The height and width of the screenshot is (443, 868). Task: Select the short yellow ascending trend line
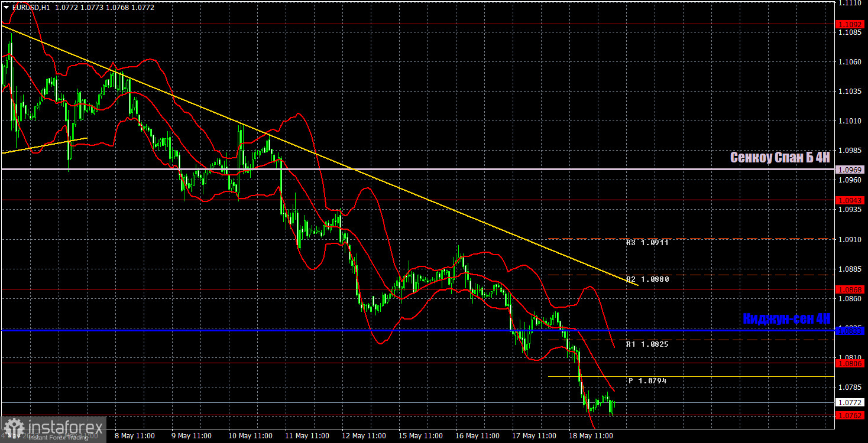pyautogui.click(x=44, y=145)
